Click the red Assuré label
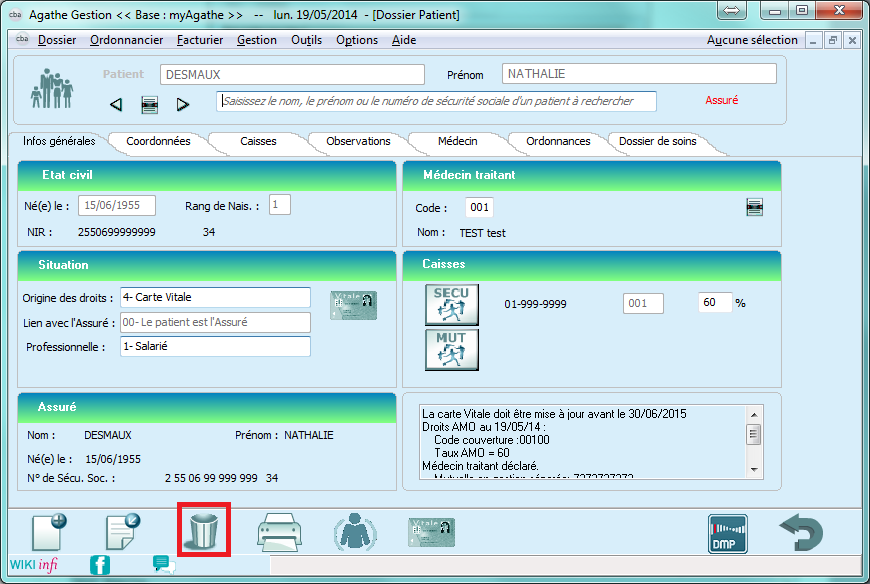870x584 pixels. (721, 100)
